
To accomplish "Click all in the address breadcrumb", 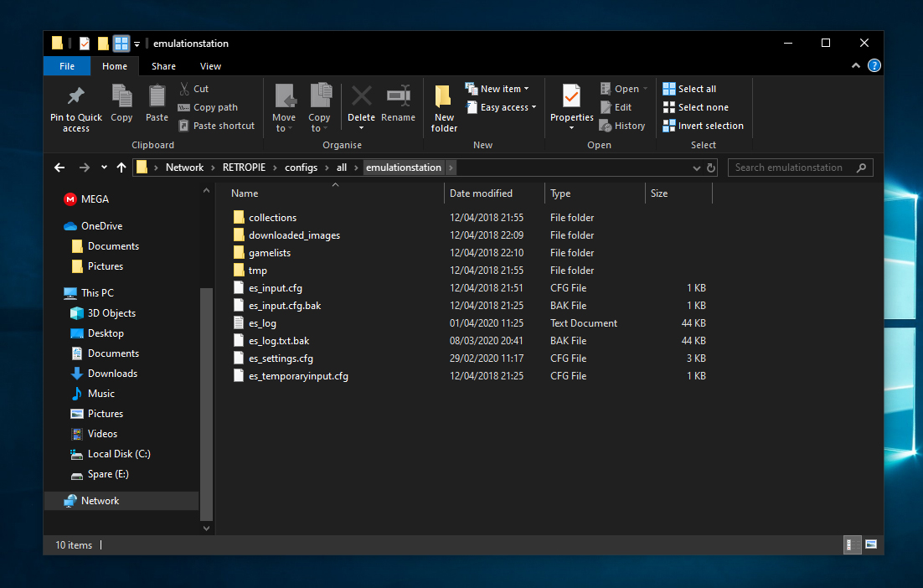I will pyautogui.click(x=342, y=168).
